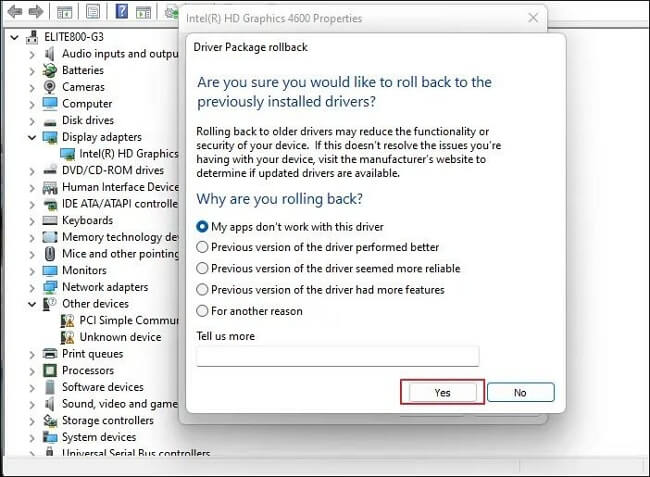650x477 pixels.
Task: Click the Cameras device icon
Action: tap(50, 87)
